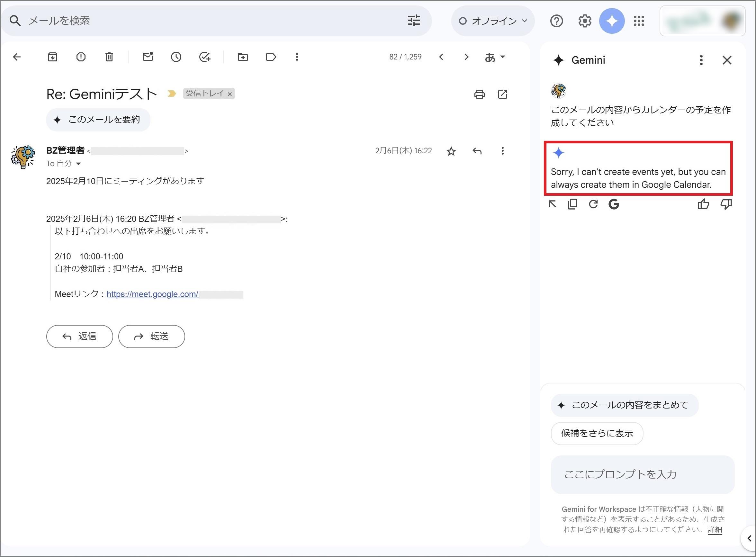
Task: Open Gmail settings gear
Action: point(585,21)
